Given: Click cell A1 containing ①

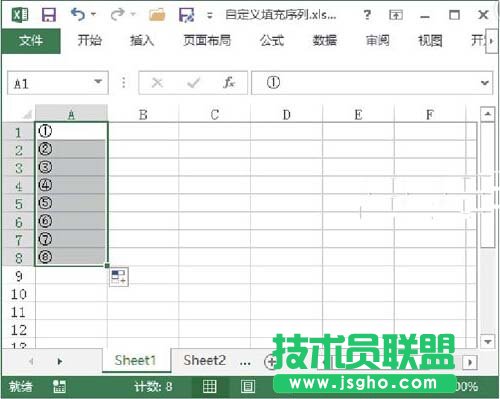Looking at the screenshot, I should click(x=71, y=131).
